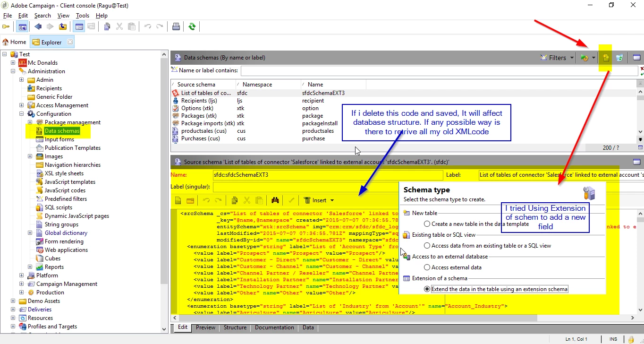Click the Name or label contains field

click(x=439, y=71)
